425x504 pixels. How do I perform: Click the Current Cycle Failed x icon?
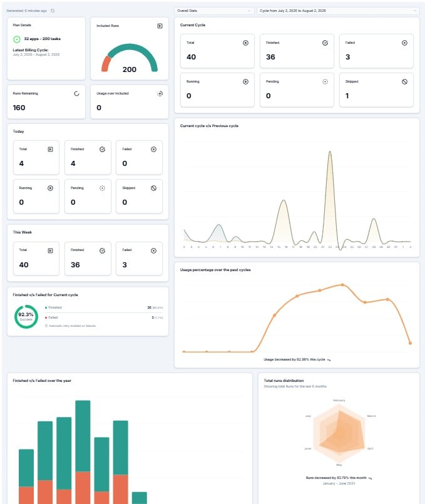[x=404, y=43]
